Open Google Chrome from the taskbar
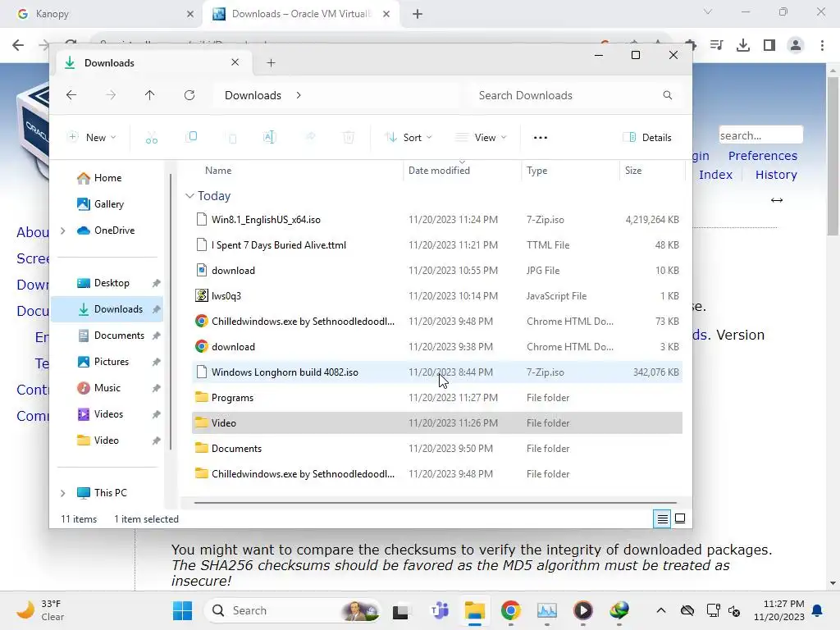This screenshot has width=840, height=630. pyautogui.click(x=510, y=610)
